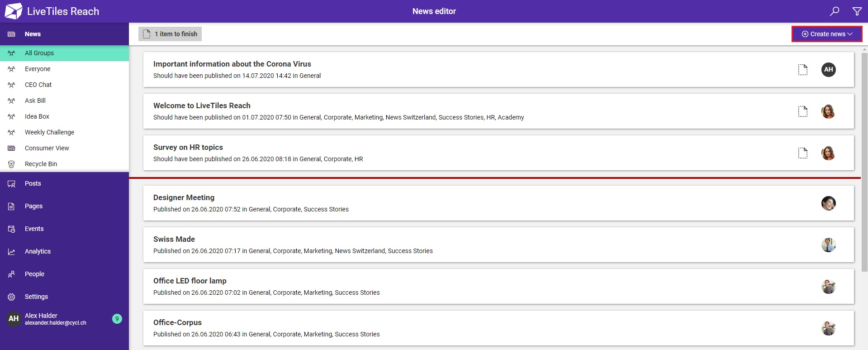Click the LiveTiles Reach title text
This screenshot has height=350, width=868.
(63, 11)
